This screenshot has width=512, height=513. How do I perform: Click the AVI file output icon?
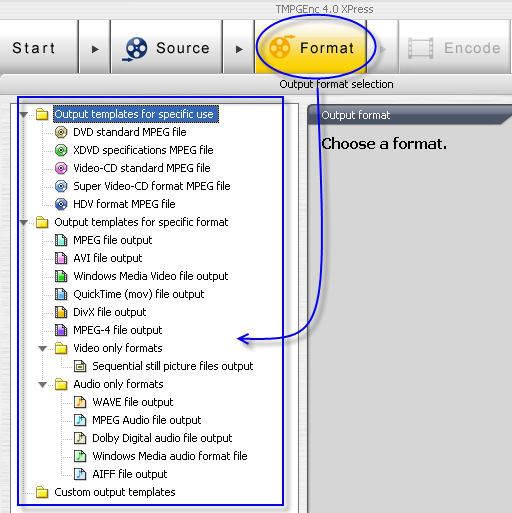(61, 258)
